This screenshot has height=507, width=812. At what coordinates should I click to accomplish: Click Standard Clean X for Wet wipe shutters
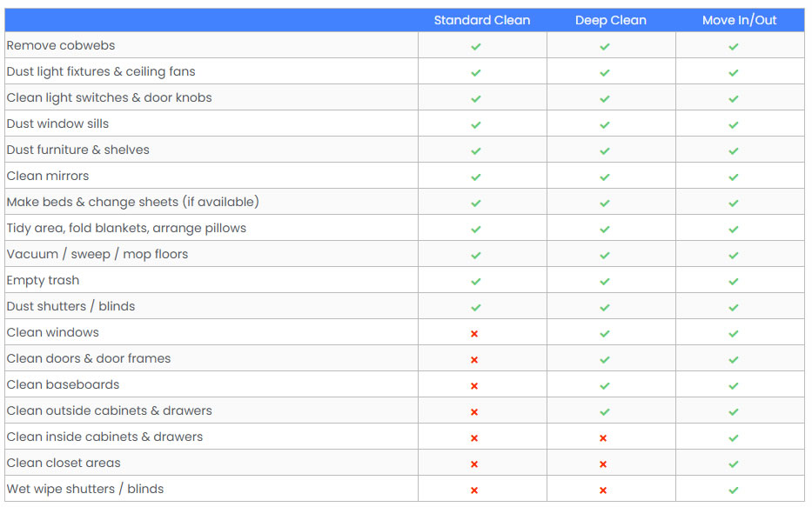474,490
